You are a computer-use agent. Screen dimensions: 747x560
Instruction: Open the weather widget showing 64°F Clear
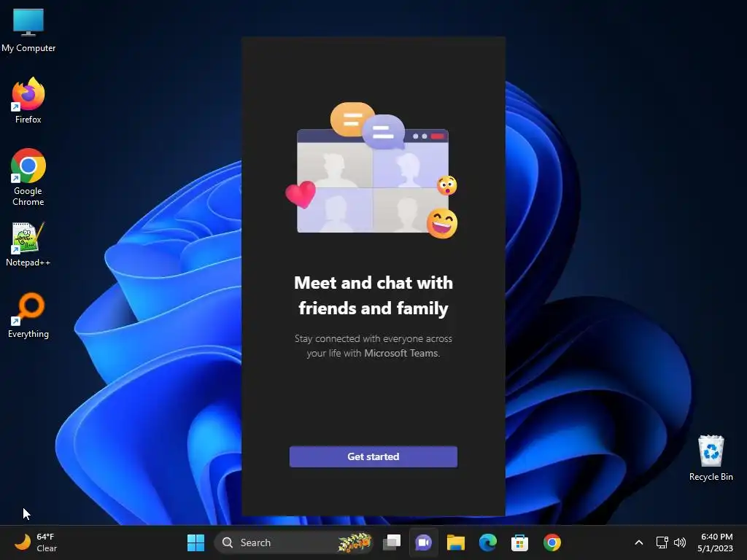[36, 542]
